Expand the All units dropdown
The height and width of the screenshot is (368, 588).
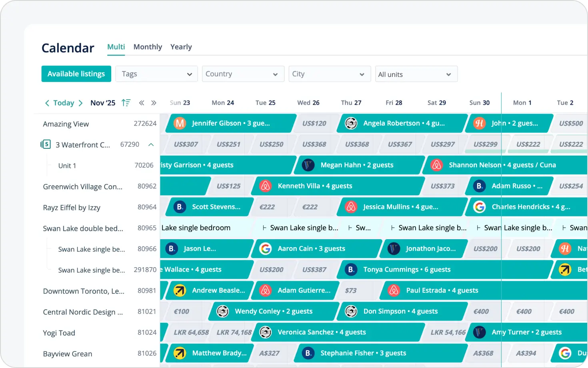click(x=416, y=74)
